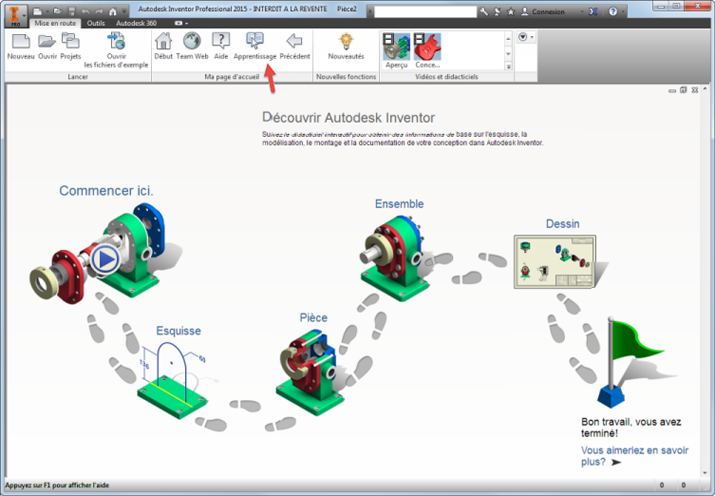This screenshot has width=715, height=496.
Task: Click the Nouvelles fonctions panel label
Action: point(346,77)
